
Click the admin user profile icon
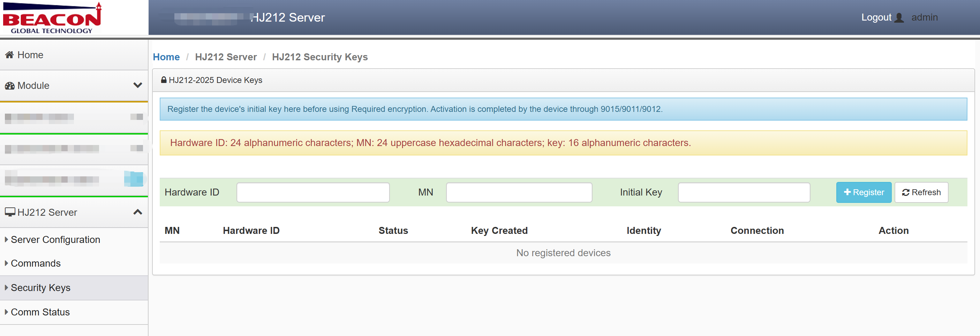899,17
